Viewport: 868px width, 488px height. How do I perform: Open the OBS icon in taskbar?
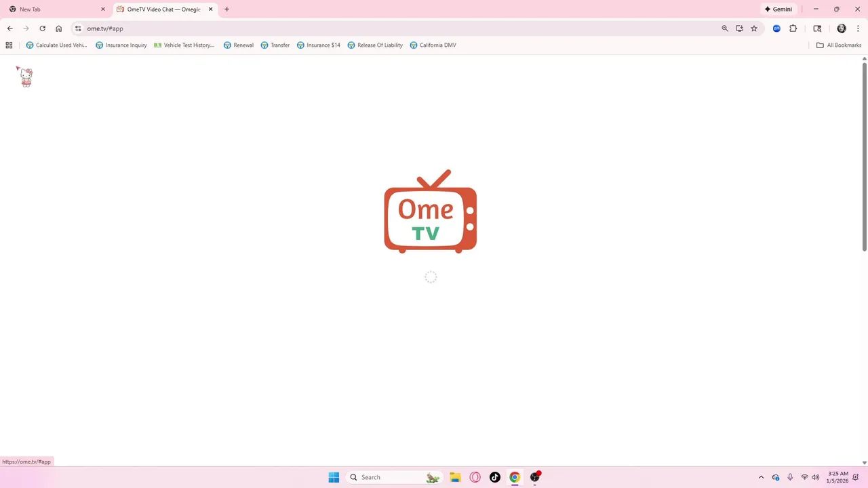click(x=535, y=477)
